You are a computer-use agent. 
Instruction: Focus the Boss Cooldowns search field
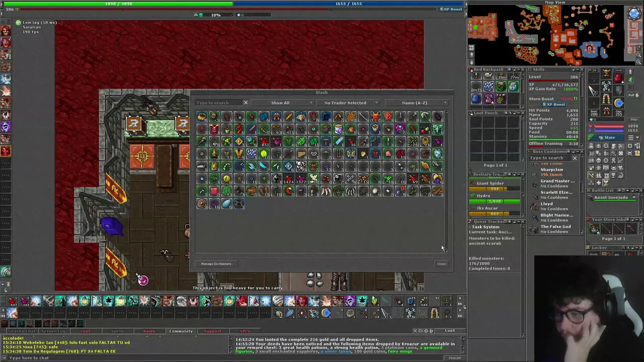pyautogui.click(x=550, y=158)
